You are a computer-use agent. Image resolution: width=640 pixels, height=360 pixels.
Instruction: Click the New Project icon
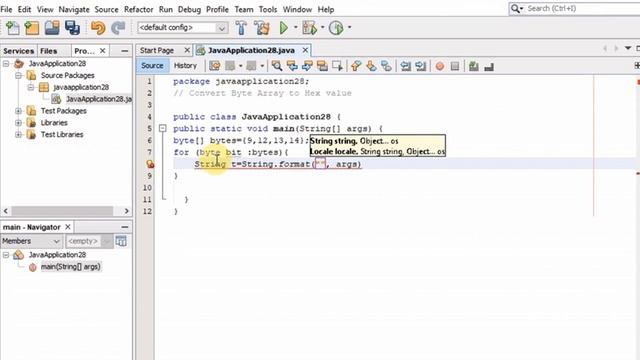(x=32, y=28)
